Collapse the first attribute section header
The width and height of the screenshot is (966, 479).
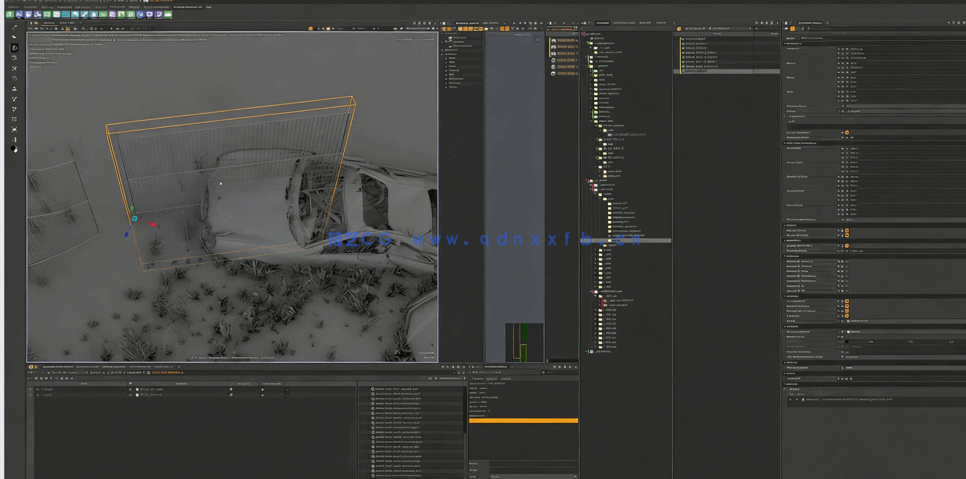tap(786, 43)
